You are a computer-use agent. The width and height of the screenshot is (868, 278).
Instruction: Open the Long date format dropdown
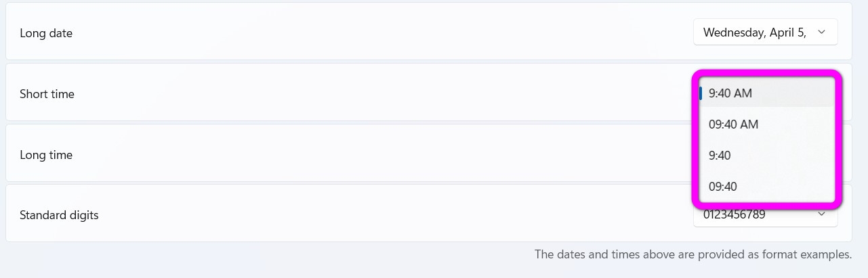[765, 32]
